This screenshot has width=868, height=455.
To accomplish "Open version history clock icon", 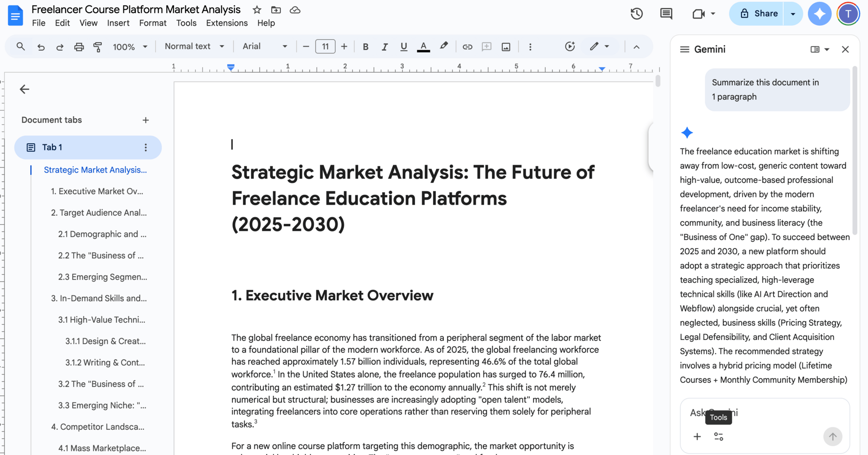I will tap(637, 14).
